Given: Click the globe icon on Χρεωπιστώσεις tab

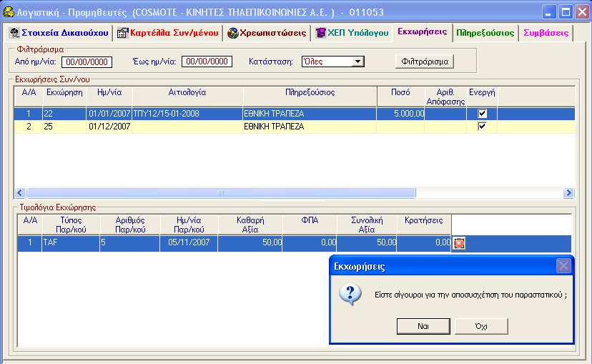Looking at the screenshot, I should (x=232, y=33).
